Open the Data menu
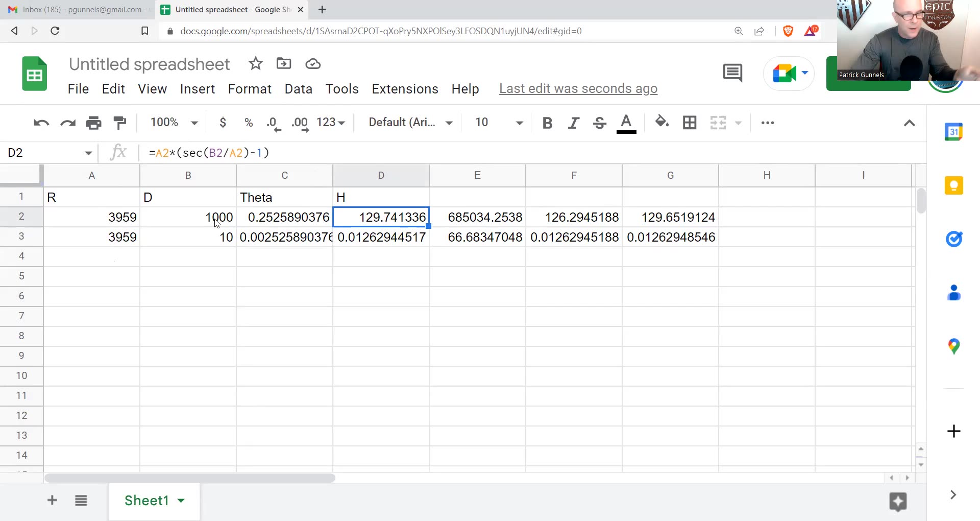 coord(299,89)
